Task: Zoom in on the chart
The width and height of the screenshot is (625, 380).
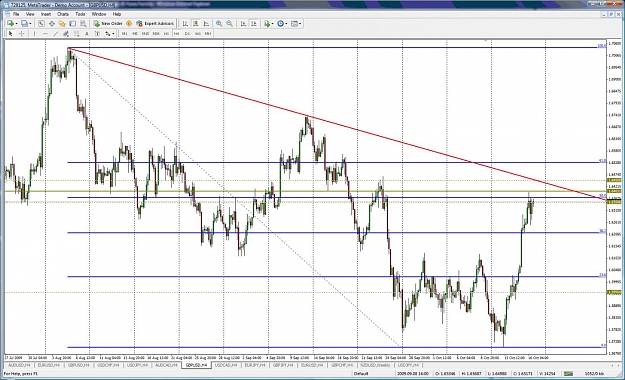Action: 219,24
